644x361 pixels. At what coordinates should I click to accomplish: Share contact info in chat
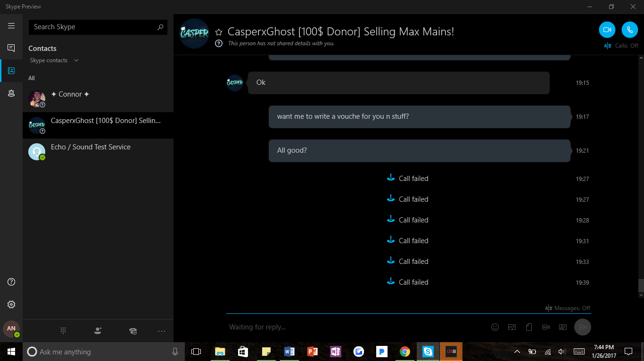click(x=562, y=327)
